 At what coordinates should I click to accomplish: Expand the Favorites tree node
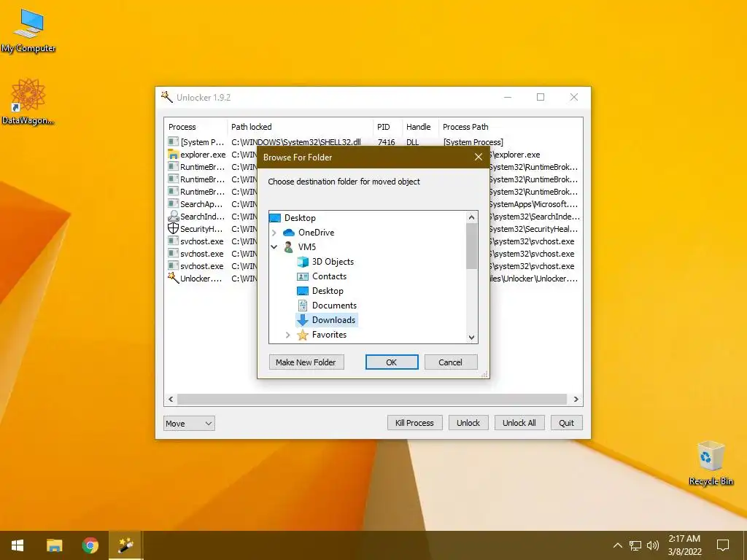pos(287,335)
